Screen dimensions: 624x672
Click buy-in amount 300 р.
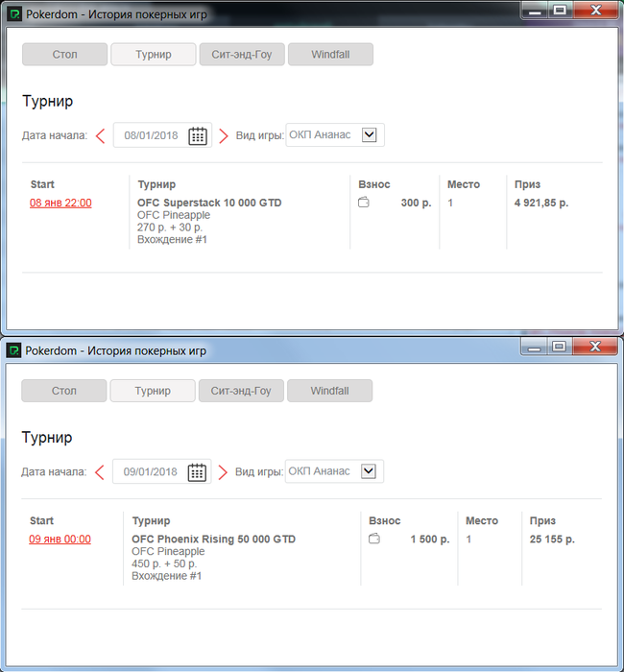pyautogui.click(x=416, y=203)
